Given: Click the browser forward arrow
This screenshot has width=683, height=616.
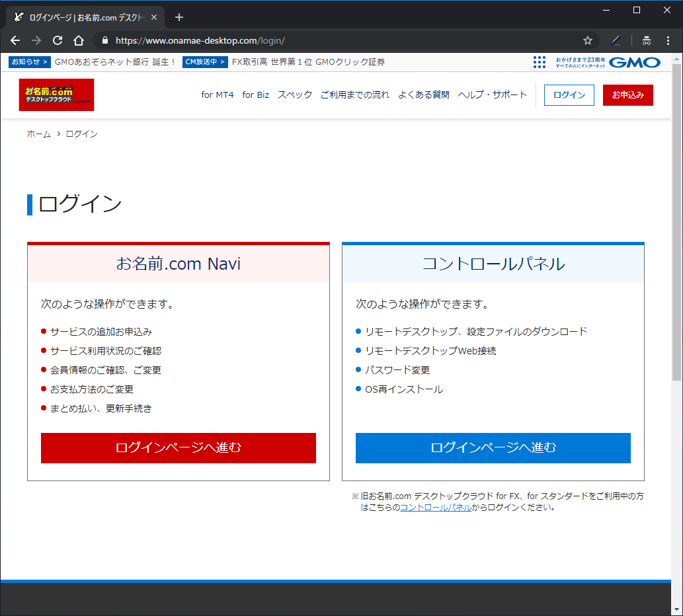Looking at the screenshot, I should pyautogui.click(x=36, y=40).
